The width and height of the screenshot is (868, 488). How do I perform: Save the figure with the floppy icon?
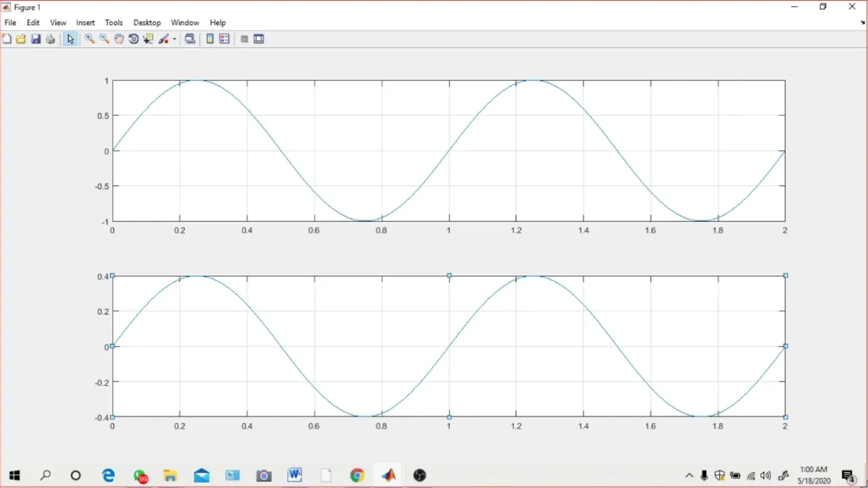pyautogui.click(x=36, y=39)
